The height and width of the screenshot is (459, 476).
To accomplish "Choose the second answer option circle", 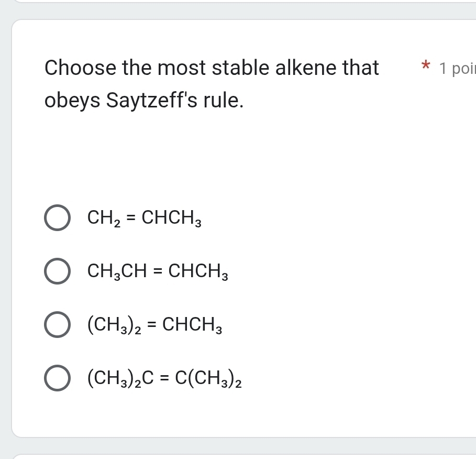I will [x=58, y=271].
